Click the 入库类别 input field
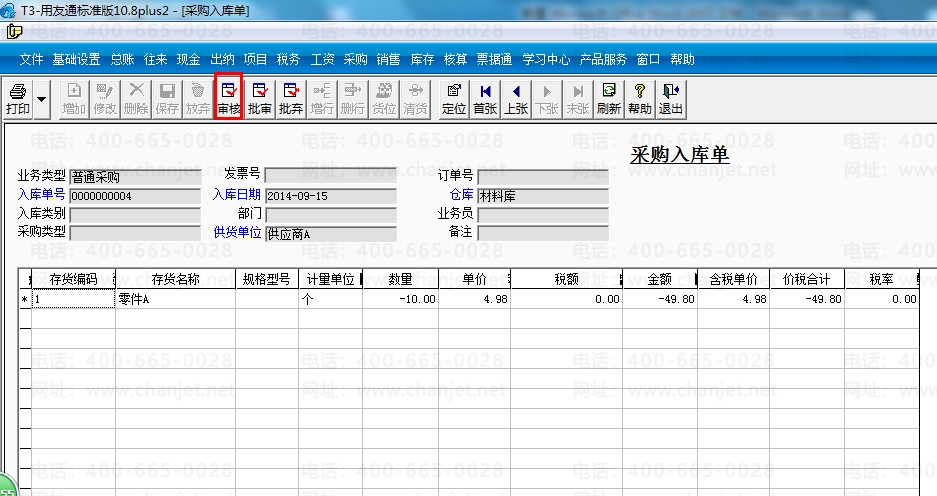937x496 pixels. point(135,215)
